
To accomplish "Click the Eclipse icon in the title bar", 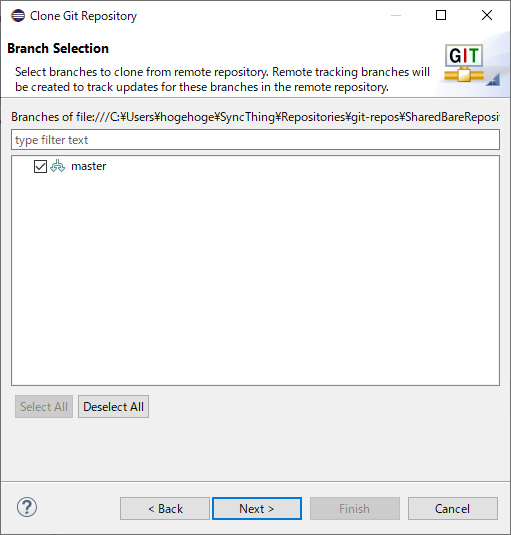I will click(x=18, y=16).
